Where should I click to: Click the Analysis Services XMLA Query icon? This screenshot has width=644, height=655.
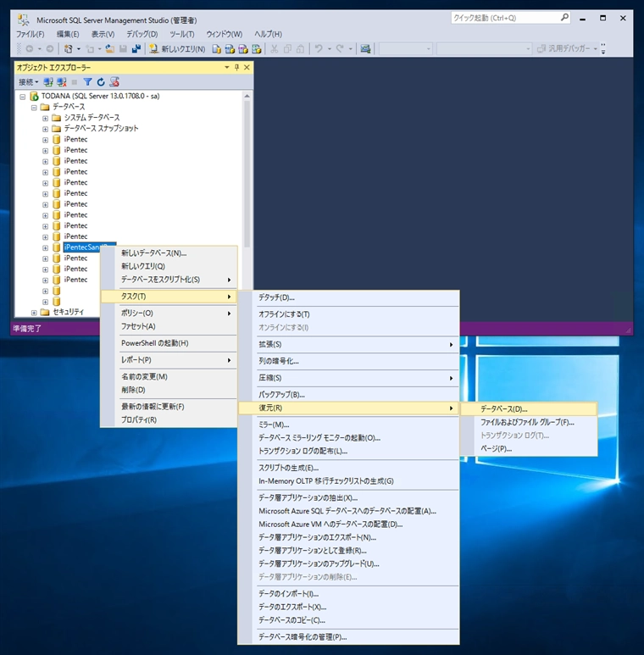tap(257, 49)
